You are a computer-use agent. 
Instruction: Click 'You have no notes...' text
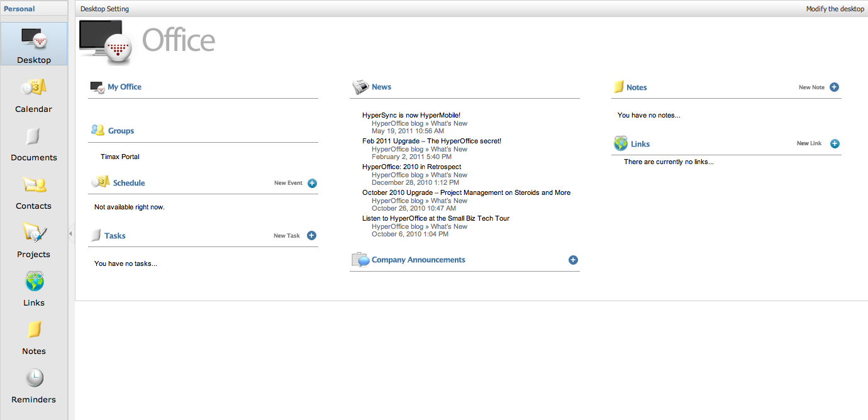(x=649, y=115)
